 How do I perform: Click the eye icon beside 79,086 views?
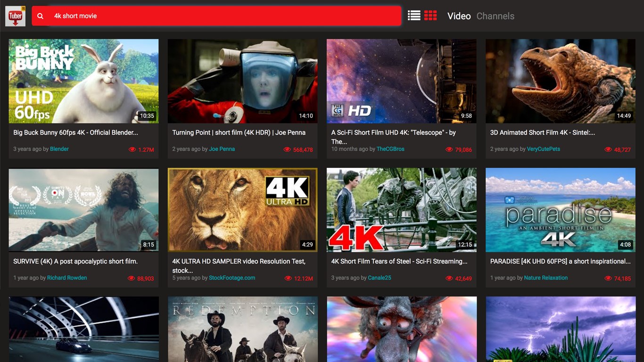tap(449, 149)
